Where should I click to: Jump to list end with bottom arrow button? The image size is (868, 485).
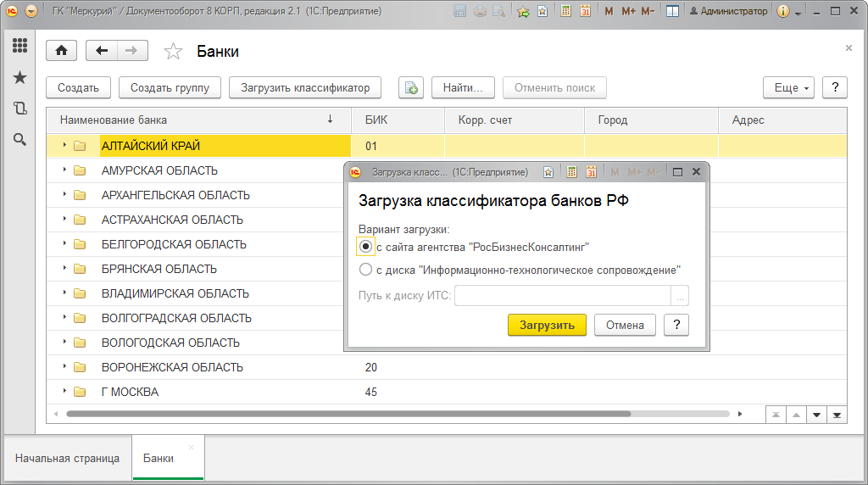coord(837,415)
